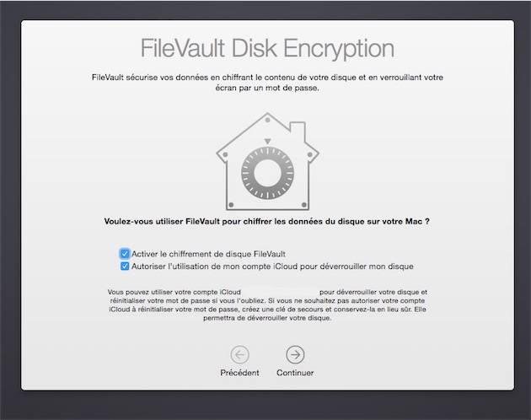Click the forward arrow Continue icon
531x420 pixels.
(x=295, y=354)
